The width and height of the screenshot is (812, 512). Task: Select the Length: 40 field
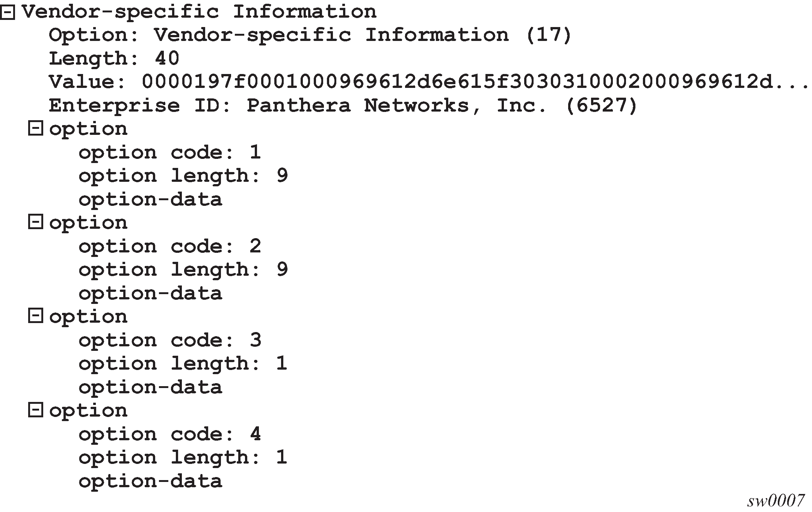(114, 59)
